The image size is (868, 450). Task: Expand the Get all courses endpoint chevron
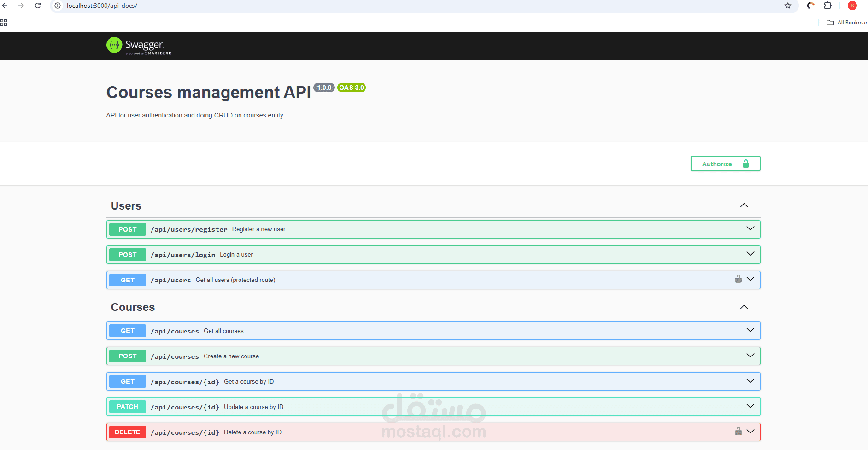coord(751,330)
